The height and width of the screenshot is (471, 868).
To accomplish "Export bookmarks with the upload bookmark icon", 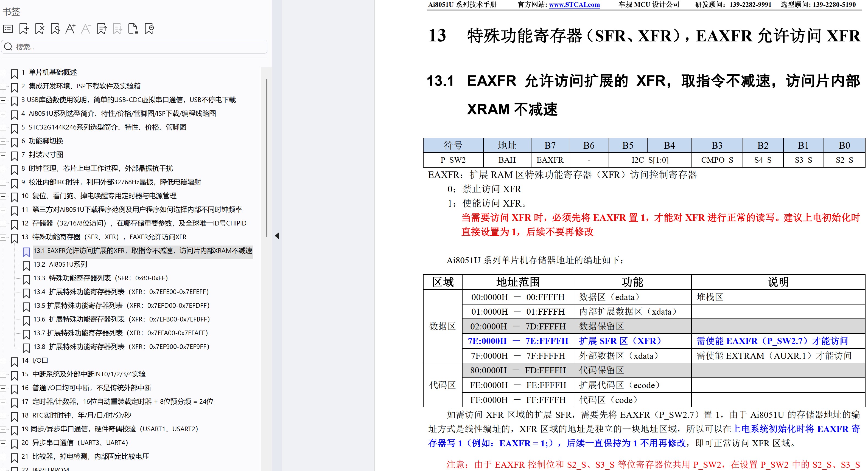I will (x=102, y=29).
